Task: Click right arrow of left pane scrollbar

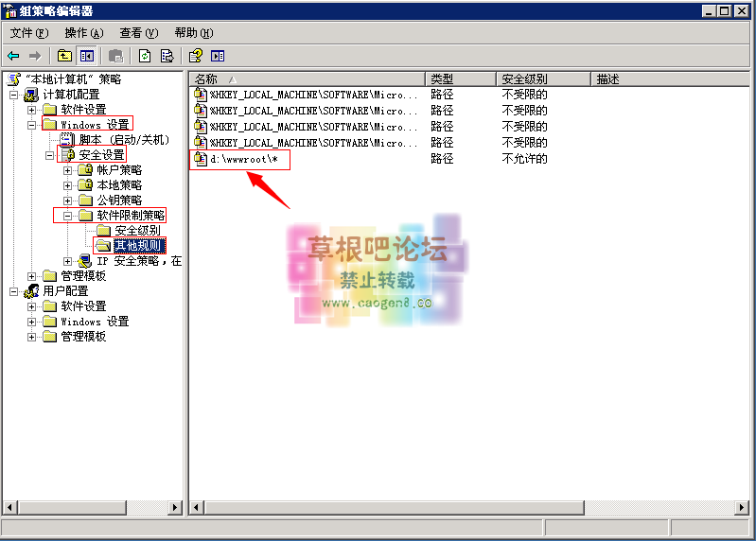Action: click(x=174, y=508)
